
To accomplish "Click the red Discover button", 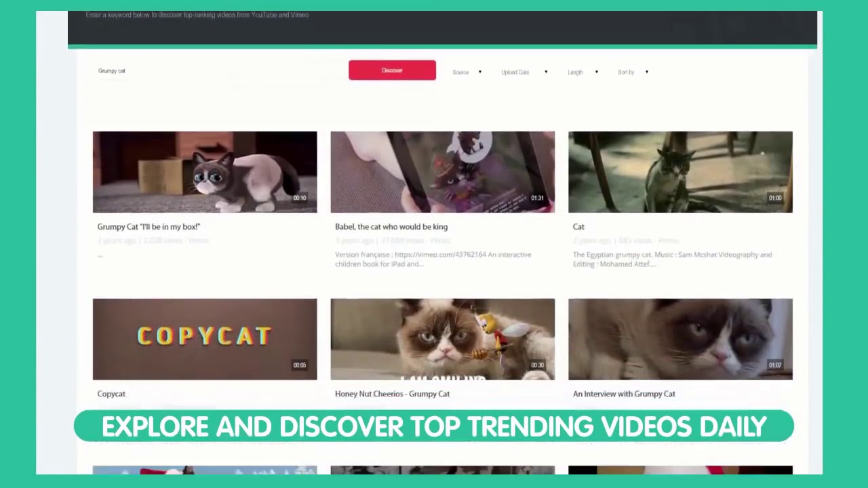I will 392,70.
